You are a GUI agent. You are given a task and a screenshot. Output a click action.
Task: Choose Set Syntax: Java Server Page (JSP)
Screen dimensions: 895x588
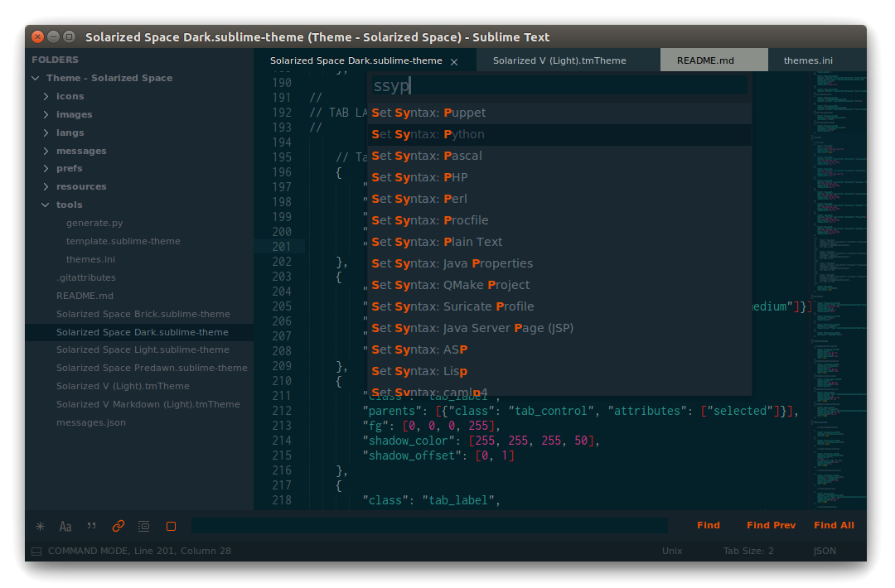(x=559, y=328)
